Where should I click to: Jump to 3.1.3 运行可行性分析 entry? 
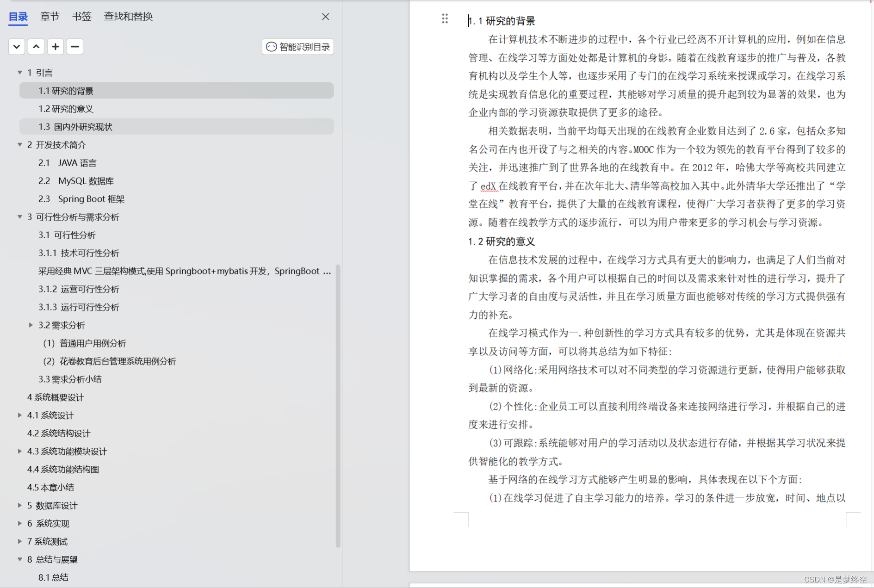79,307
